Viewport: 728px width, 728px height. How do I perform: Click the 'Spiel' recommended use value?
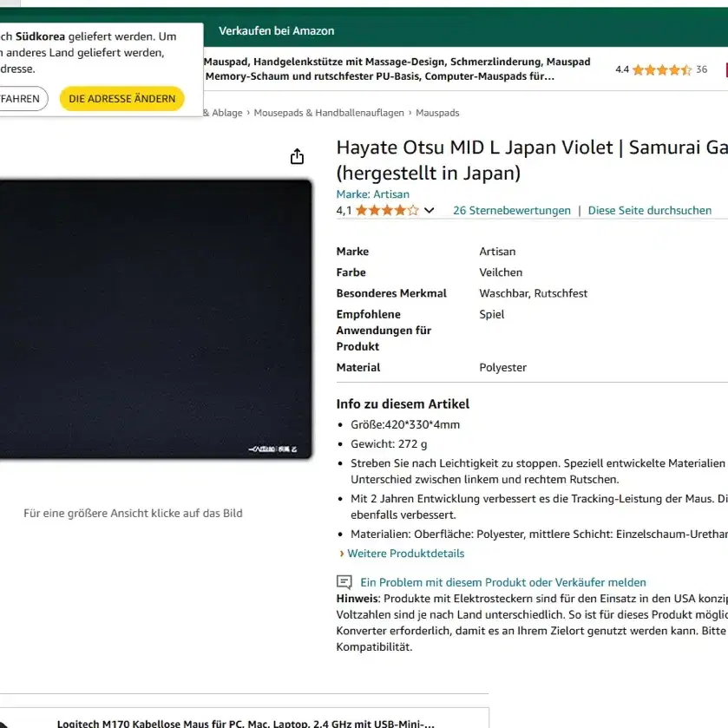[492, 314]
